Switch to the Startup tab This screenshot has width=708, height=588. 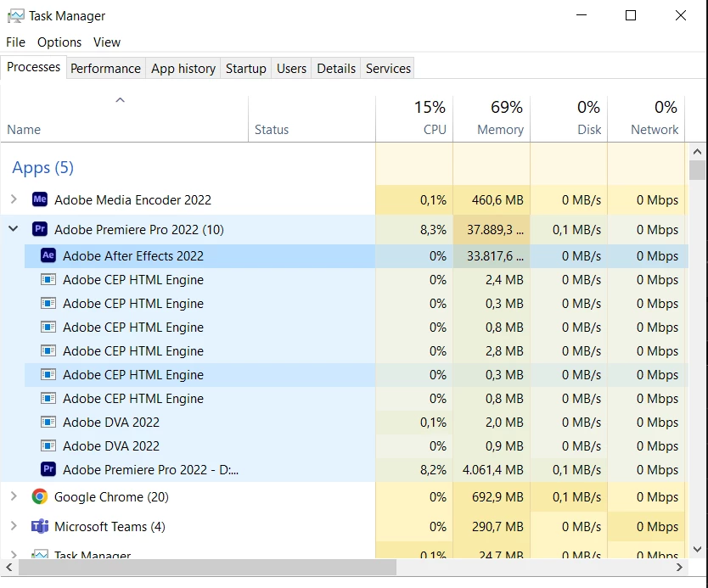pyautogui.click(x=246, y=68)
